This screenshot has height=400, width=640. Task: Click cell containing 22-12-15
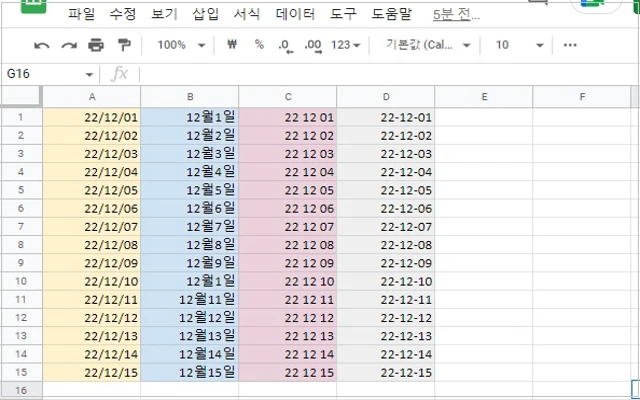click(386, 372)
